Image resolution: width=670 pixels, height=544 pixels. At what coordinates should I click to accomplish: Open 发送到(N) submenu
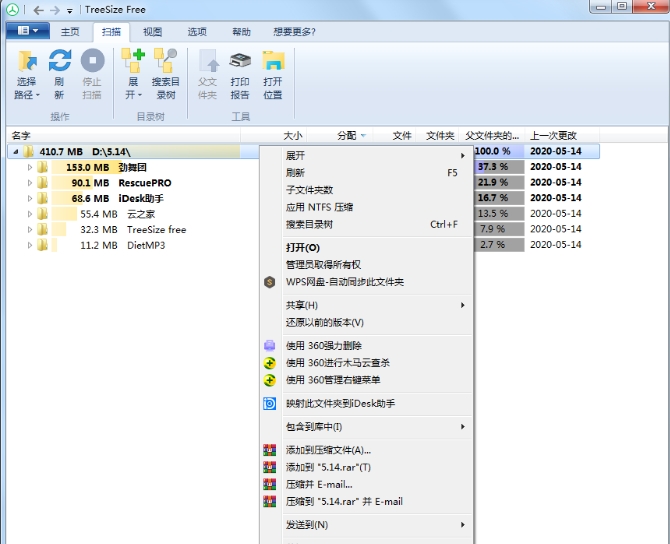click(x=367, y=525)
